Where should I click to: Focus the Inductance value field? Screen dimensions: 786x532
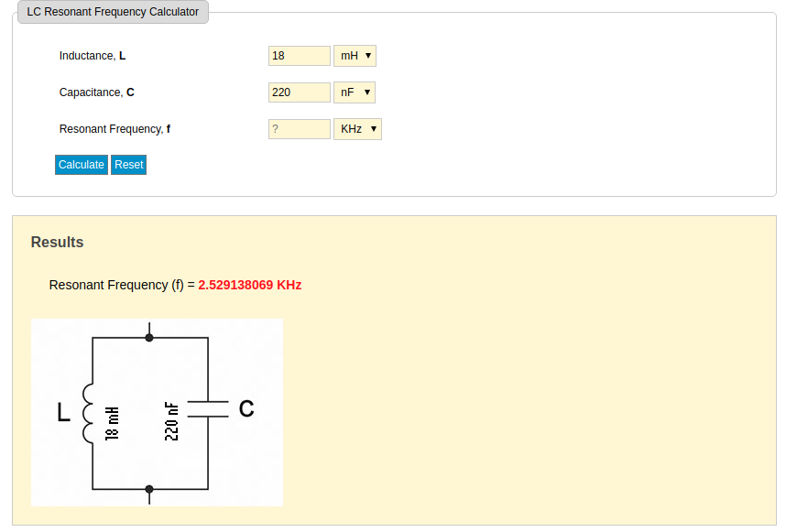pyautogui.click(x=300, y=56)
